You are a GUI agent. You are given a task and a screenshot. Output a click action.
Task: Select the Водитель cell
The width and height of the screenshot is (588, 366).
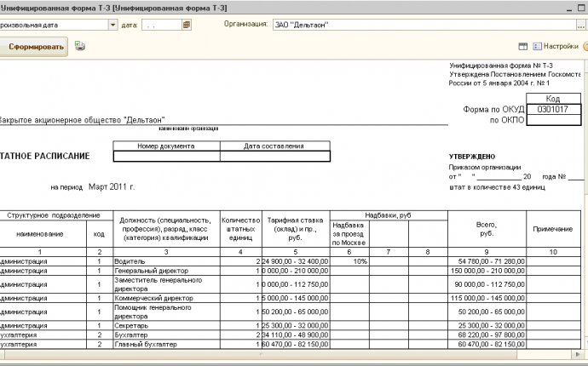point(166,261)
